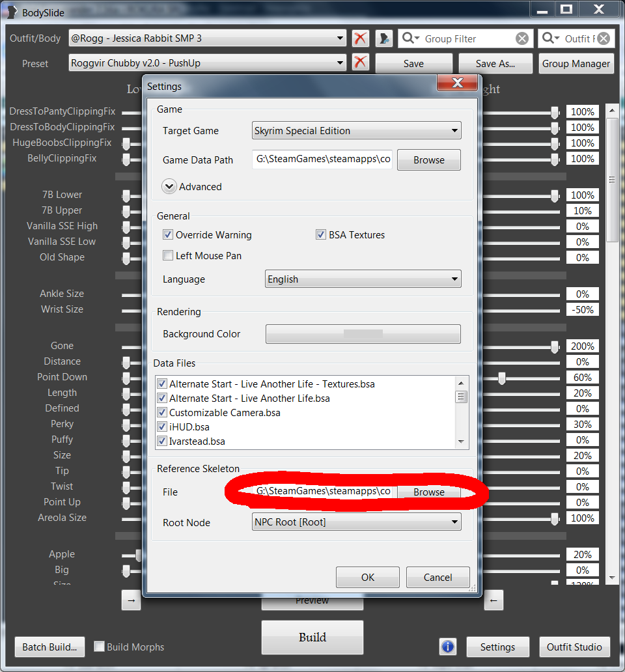625x672 pixels.
Task: Click main slider list scroll down arrow
Action: coord(612,578)
